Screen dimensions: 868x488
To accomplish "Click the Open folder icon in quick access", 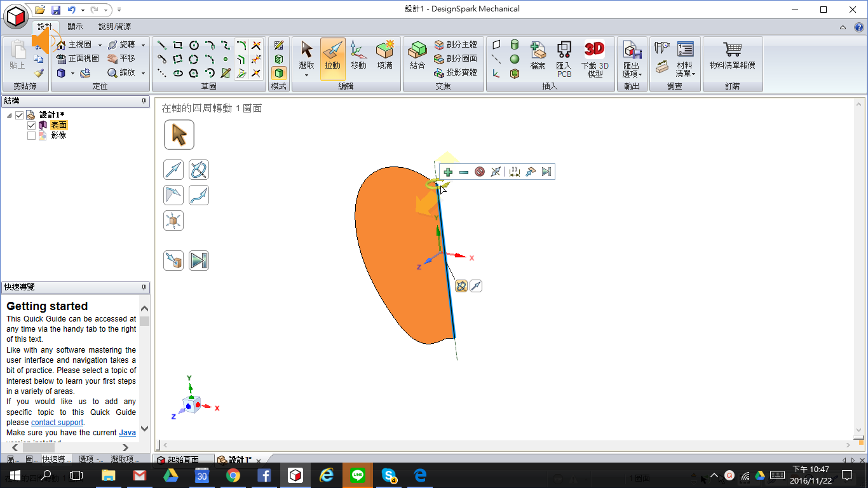I will [40, 10].
